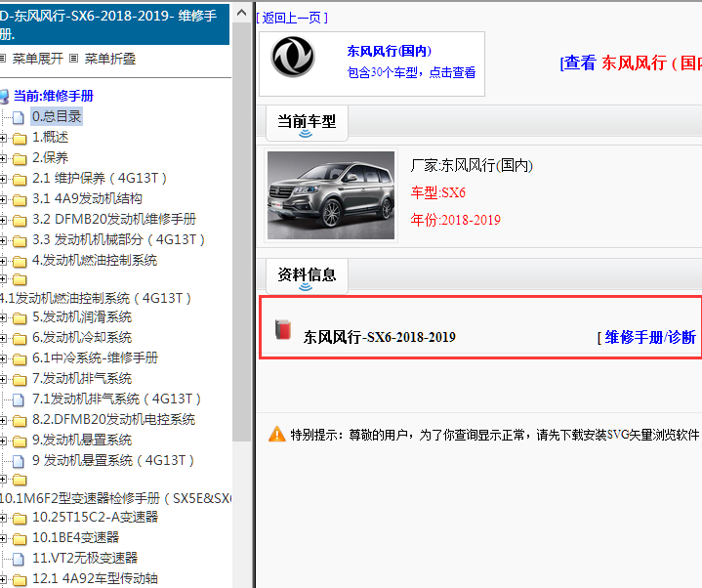The image size is (702, 588).
Task: Click the warning triangle icon beside 特别提示
Action: coord(277,434)
